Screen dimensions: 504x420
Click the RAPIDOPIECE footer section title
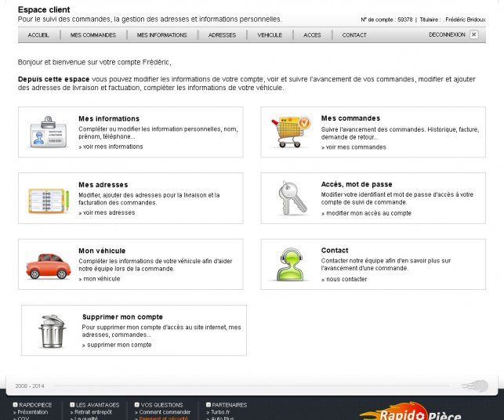[35, 405]
